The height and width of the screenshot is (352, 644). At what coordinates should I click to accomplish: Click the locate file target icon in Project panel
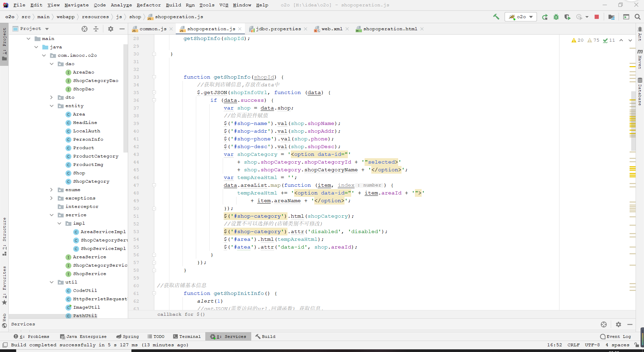85,29
